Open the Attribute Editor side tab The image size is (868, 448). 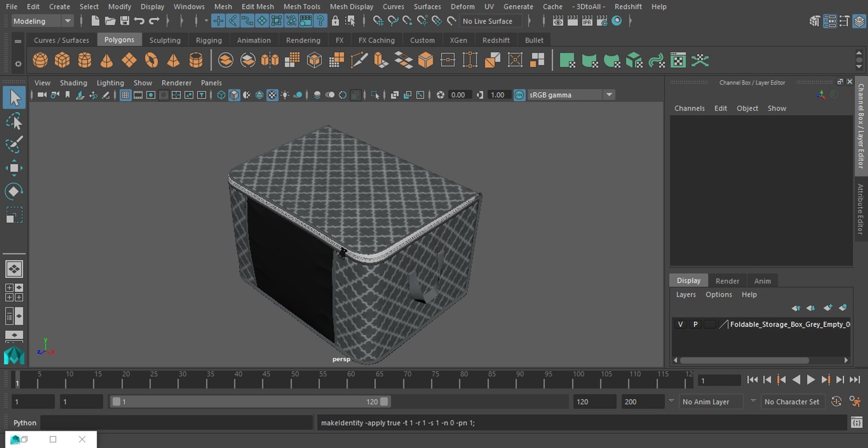click(x=861, y=209)
